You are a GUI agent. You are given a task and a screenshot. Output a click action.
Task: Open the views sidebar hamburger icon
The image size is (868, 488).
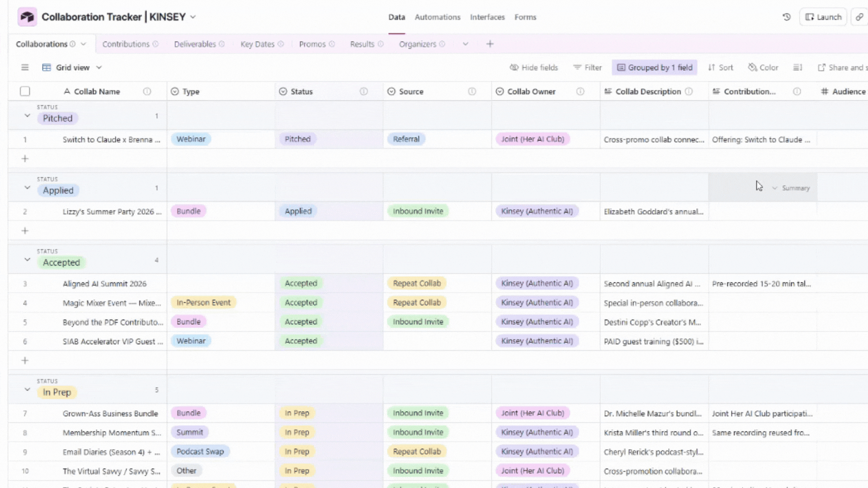(x=25, y=67)
